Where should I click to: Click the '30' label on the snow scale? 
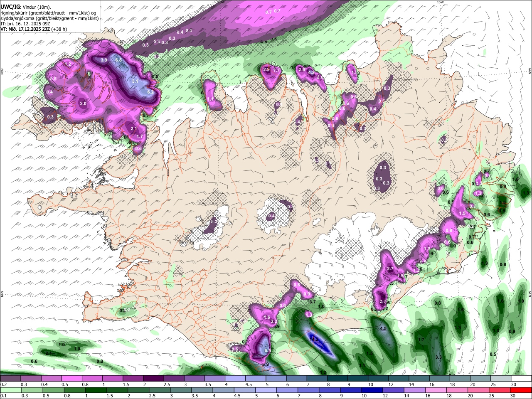point(513,384)
